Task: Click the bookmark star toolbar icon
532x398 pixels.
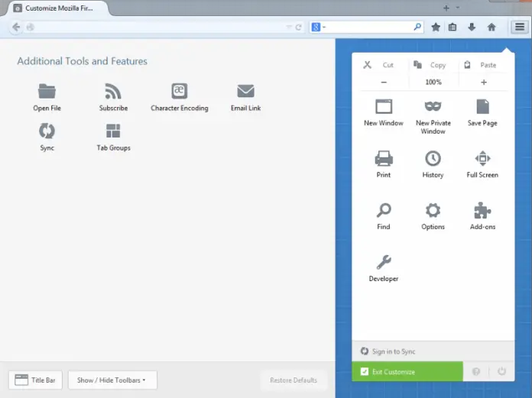Action: (436, 27)
